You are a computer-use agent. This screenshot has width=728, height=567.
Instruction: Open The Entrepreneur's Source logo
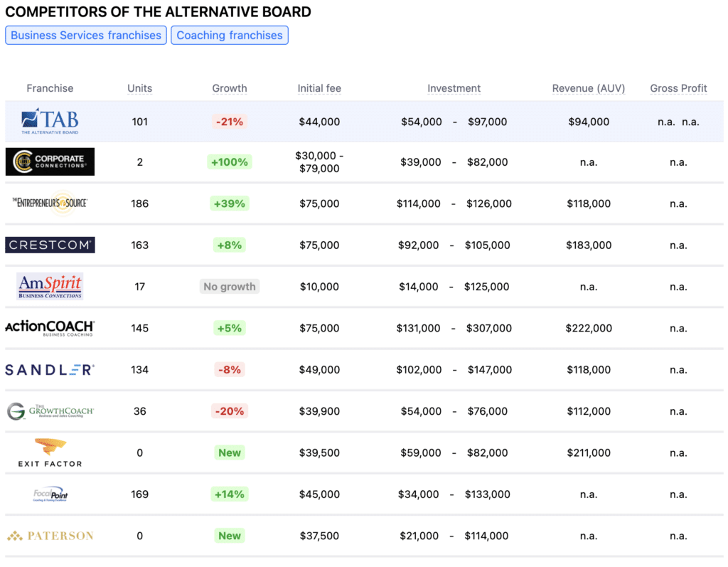(x=50, y=203)
